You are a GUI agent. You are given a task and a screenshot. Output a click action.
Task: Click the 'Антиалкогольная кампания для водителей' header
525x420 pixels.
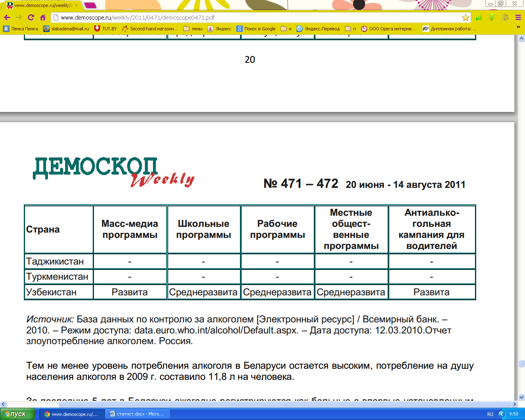coord(431,229)
